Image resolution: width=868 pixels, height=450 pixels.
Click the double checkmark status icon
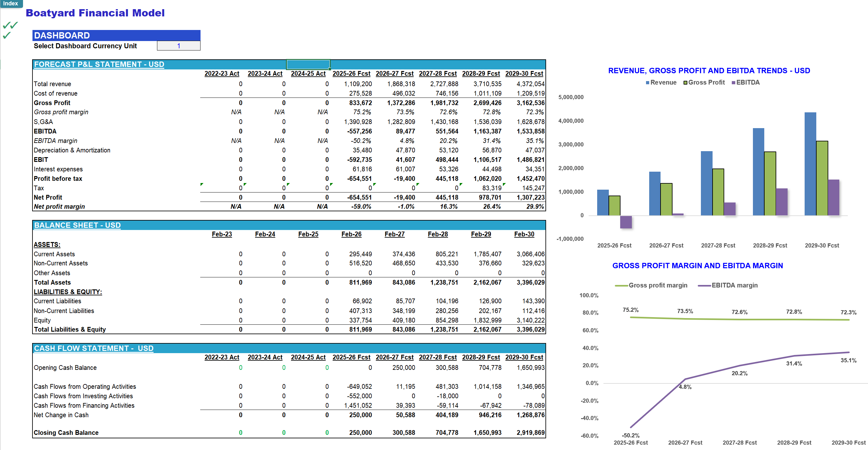click(x=10, y=25)
